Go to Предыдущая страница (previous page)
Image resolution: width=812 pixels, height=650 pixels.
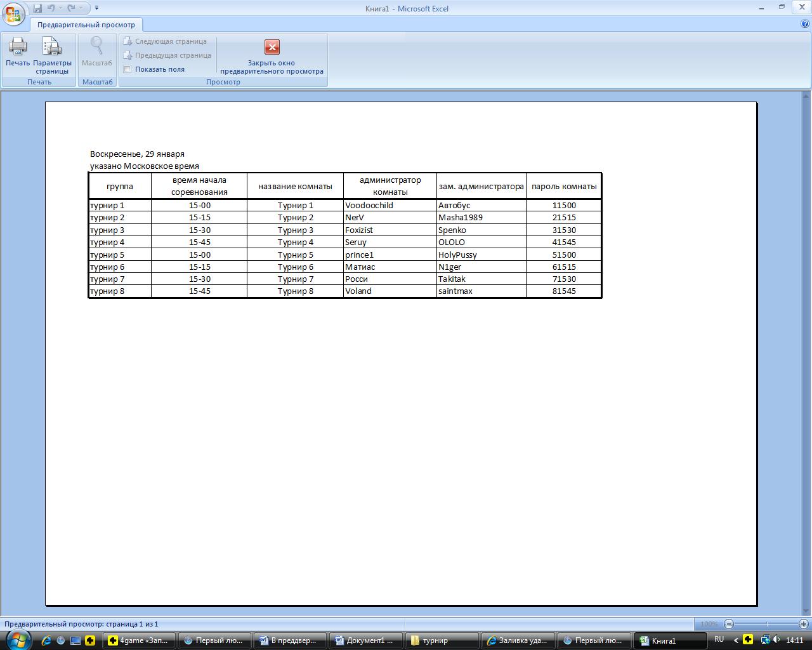(167, 55)
